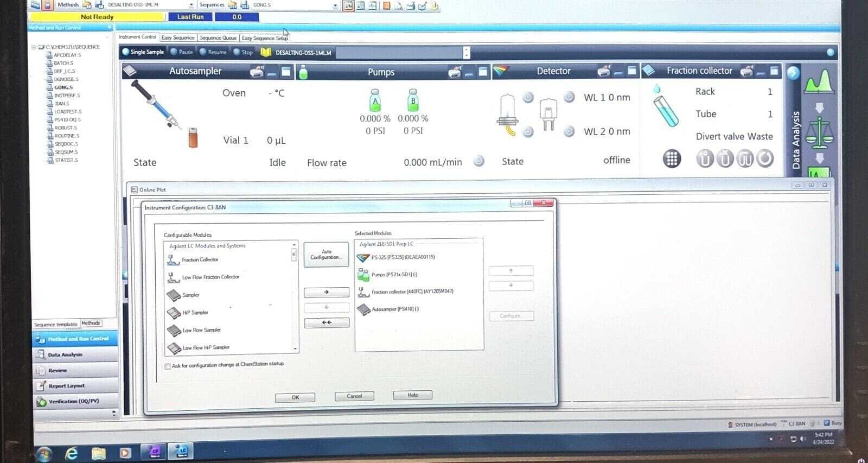Click the fraction collector circular reset valve icon
Screen dimensions: 868x463
765,158
